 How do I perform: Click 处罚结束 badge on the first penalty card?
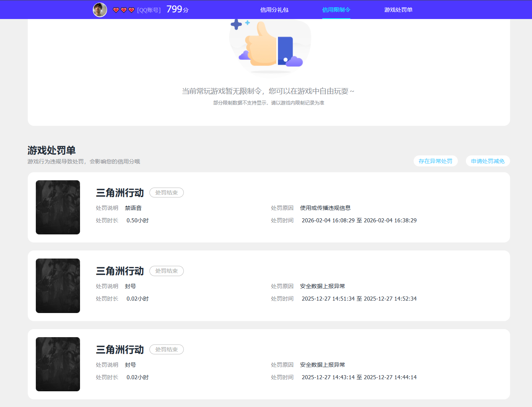166,192
